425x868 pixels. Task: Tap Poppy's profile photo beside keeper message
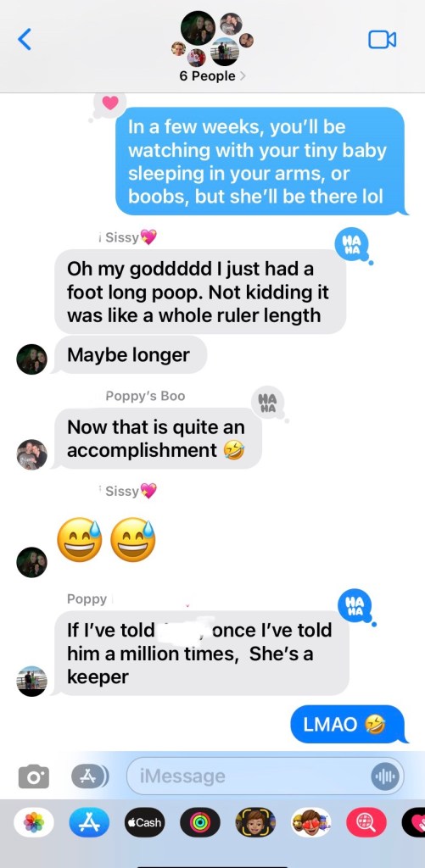(32, 681)
